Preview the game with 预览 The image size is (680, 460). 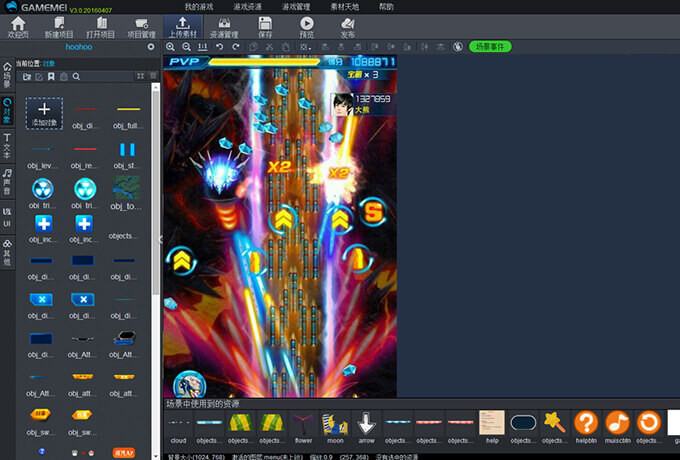(307, 27)
